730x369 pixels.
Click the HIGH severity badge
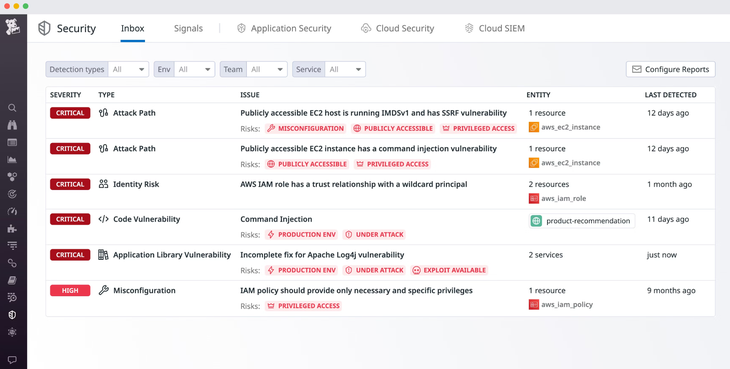(x=70, y=290)
